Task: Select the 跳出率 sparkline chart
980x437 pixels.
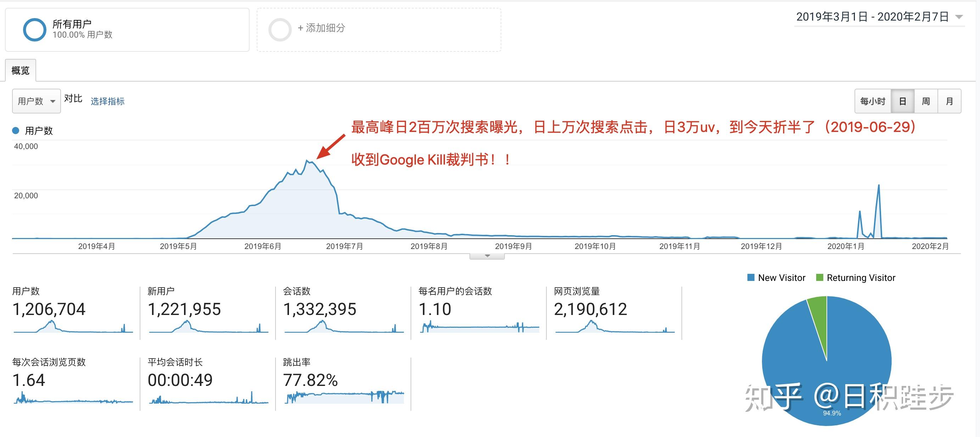Action: (344, 397)
